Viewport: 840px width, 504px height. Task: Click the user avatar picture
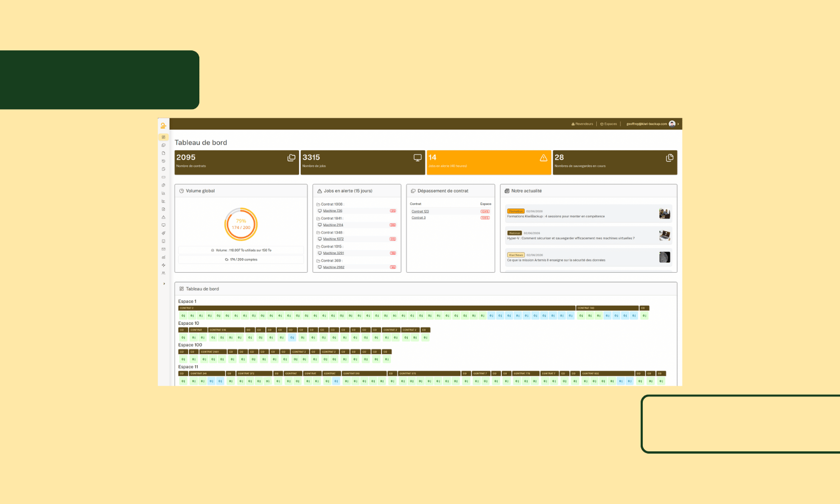tap(672, 124)
